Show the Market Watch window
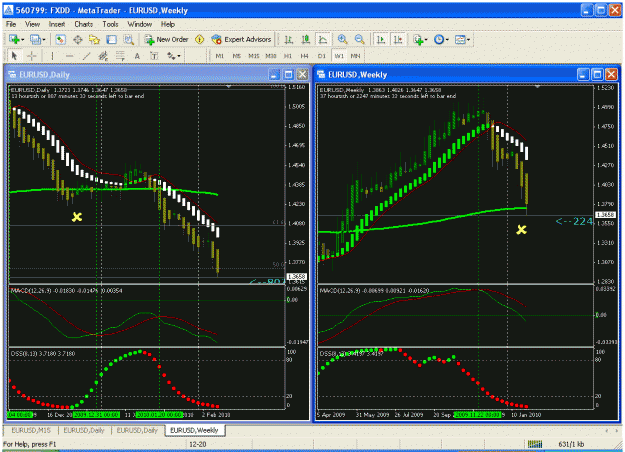The height and width of the screenshot is (452, 625). point(60,39)
